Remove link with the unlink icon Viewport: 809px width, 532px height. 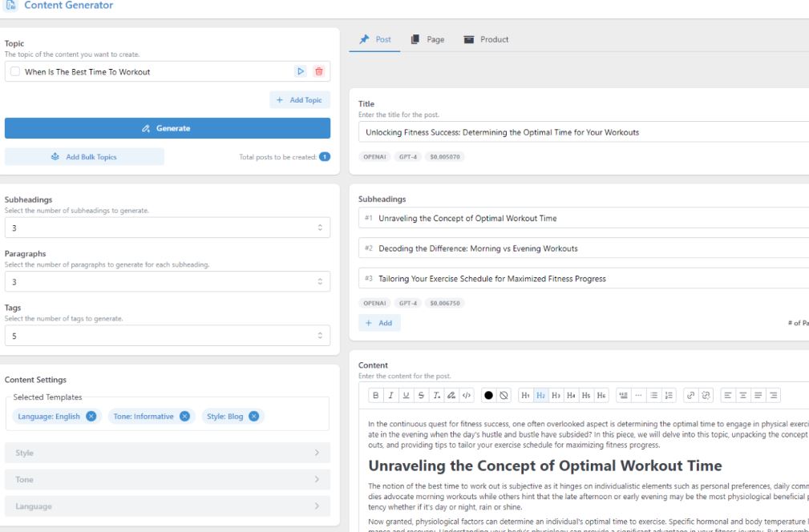pyautogui.click(x=706, y=395)
